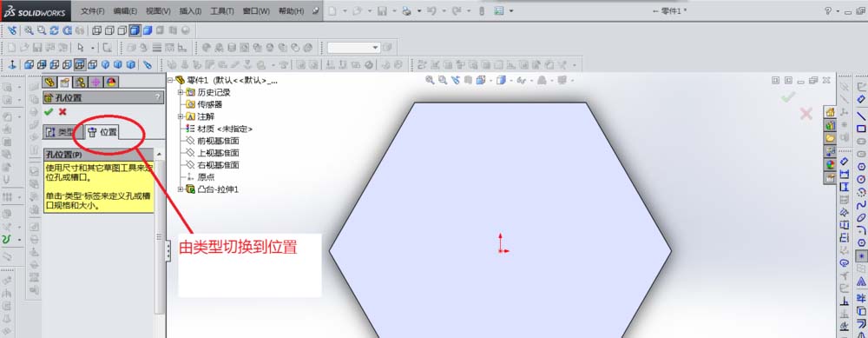Cancel hole position with red X
The height and width of the screenshot is (338, 868).
tap(62, 112)
